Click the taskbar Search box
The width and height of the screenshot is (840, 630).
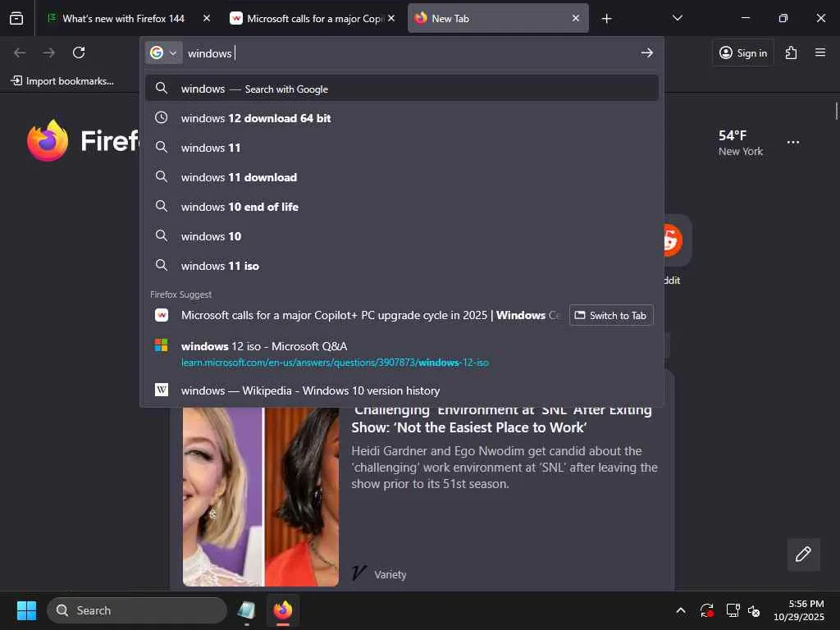tap(137, 610)
